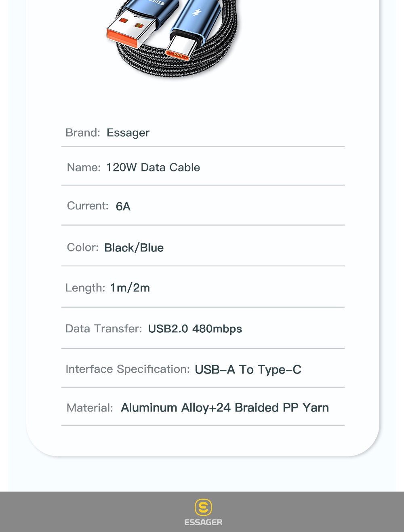The height and width of the screenshot is (532, 404).
Task: Click the Black/Blue color value
Action: point(134,248)
